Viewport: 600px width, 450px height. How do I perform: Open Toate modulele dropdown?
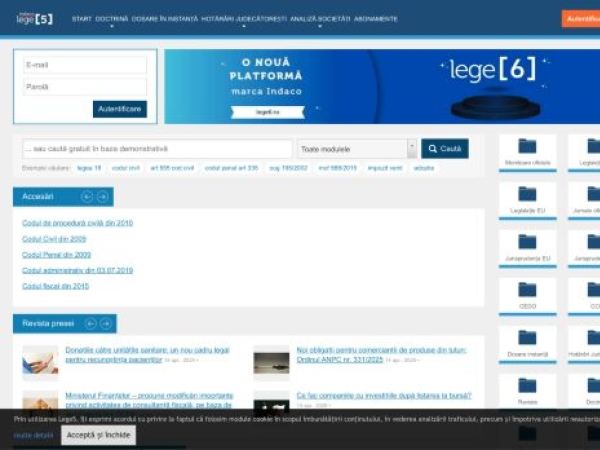pyautogui.click(x=357, y=149)
